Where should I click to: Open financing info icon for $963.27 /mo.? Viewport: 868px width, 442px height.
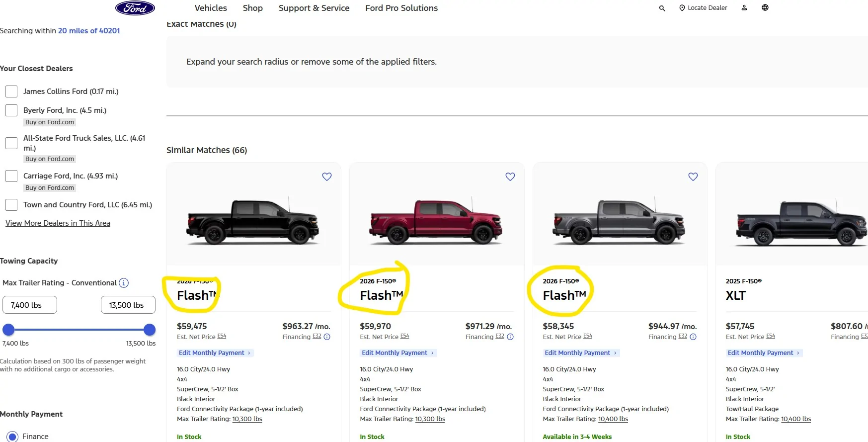pyautogui.click(x=327, y=337)
